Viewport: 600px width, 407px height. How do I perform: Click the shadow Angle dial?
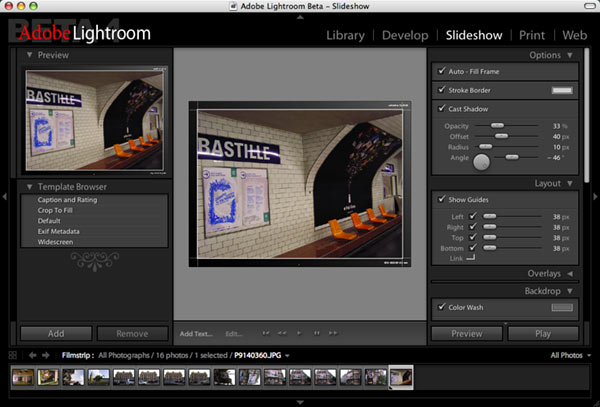481,162
